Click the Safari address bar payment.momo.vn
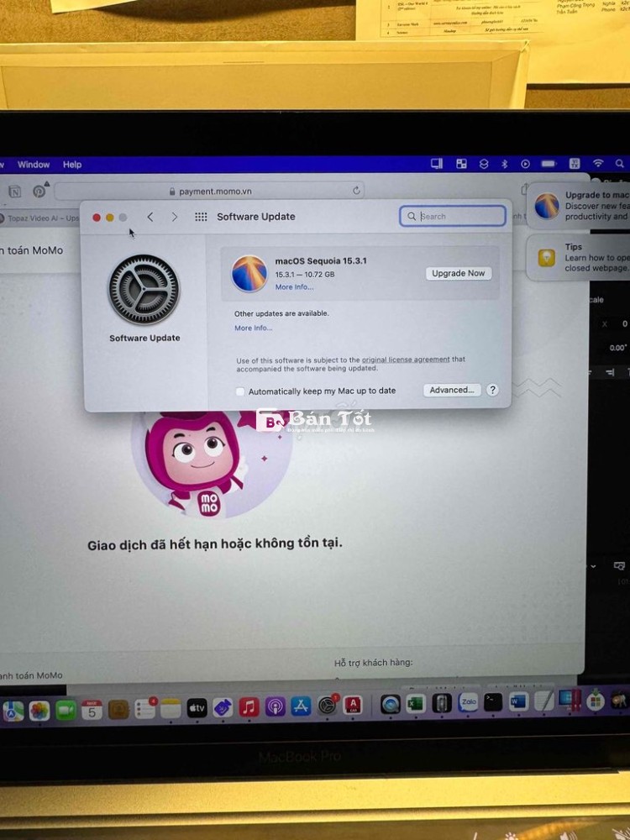Image resolution: width=630 pixels, height=840 pixels. pyautogui.click(x=209, y=192)
